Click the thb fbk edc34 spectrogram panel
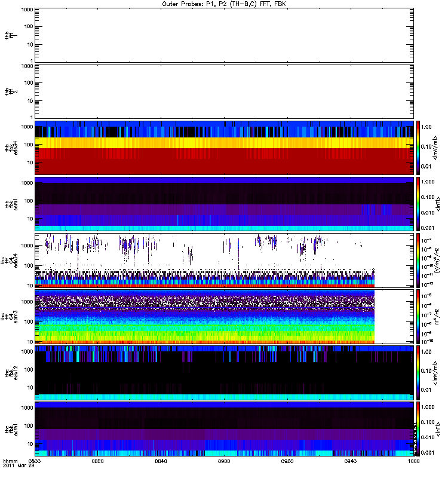Screen dimensions: 448x478 (224, 148)
